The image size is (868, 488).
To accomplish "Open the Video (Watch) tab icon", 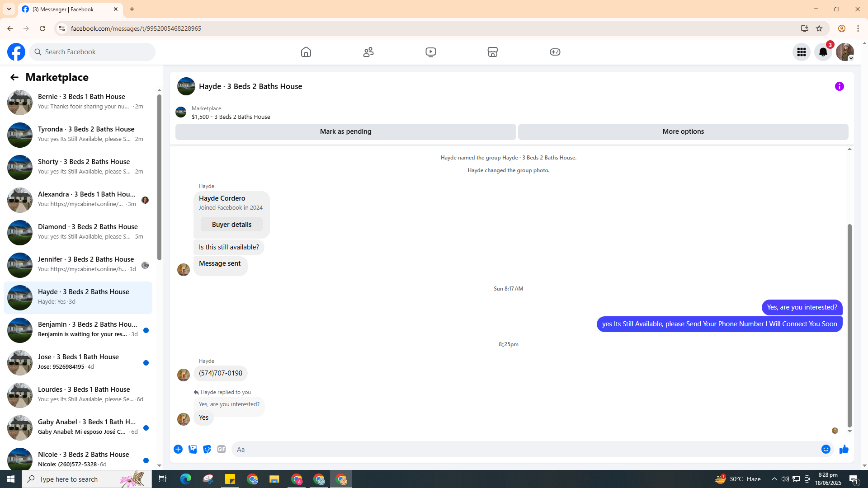I will 431,52.
